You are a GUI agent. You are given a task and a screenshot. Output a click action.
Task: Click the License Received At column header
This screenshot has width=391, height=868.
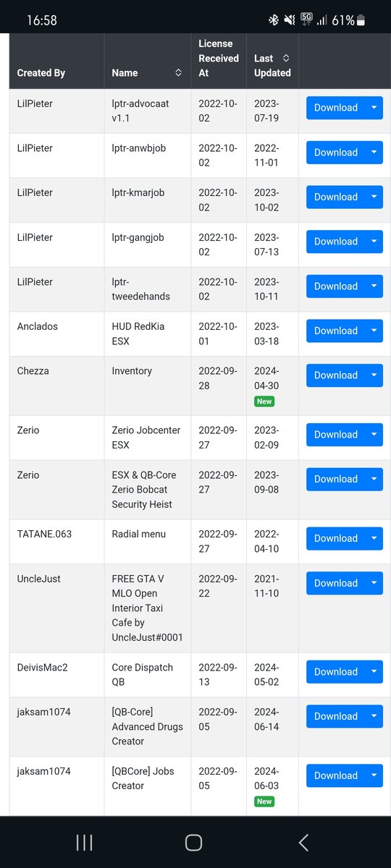pos(219,58)
